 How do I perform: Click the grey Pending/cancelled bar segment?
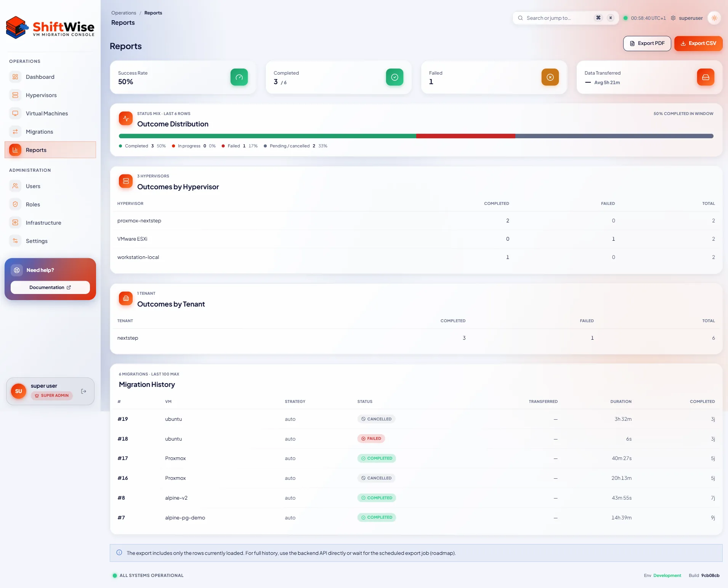[614, 136]
